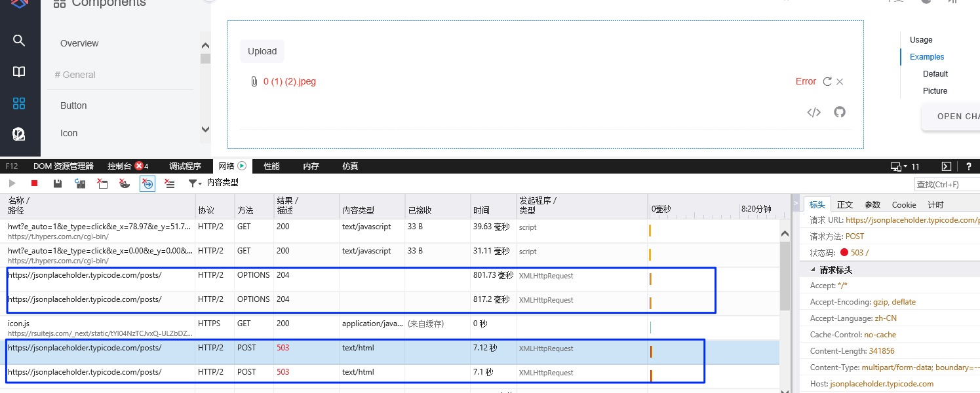Collapse the 请求标头 headers section

[x=813, y=269]
